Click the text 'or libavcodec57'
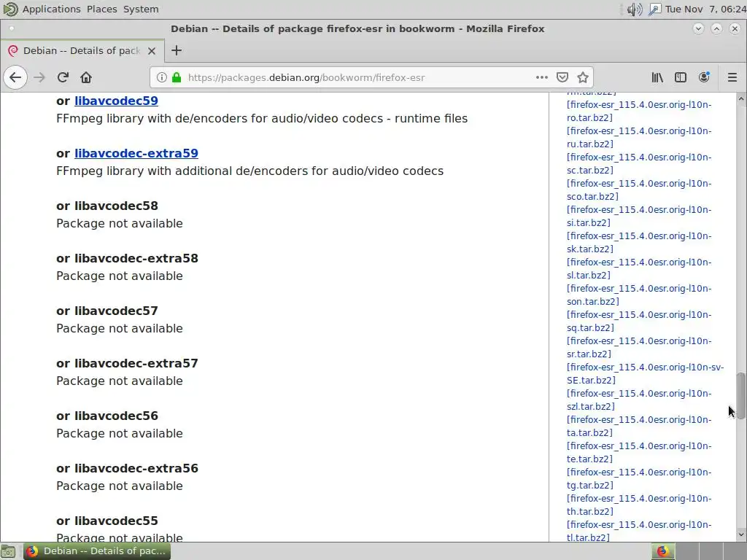The width and height of the screenshot is (747, 560). pyautogui.click(x=107, y=311)
